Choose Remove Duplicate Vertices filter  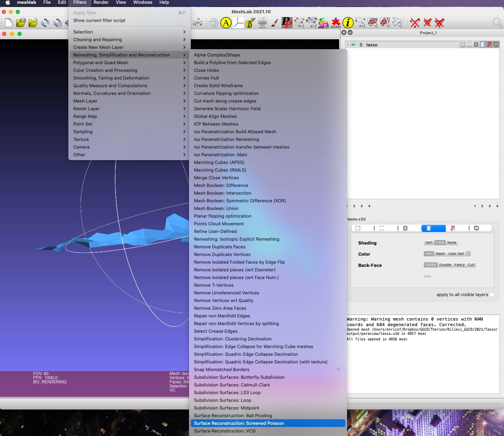coord(268,254)
